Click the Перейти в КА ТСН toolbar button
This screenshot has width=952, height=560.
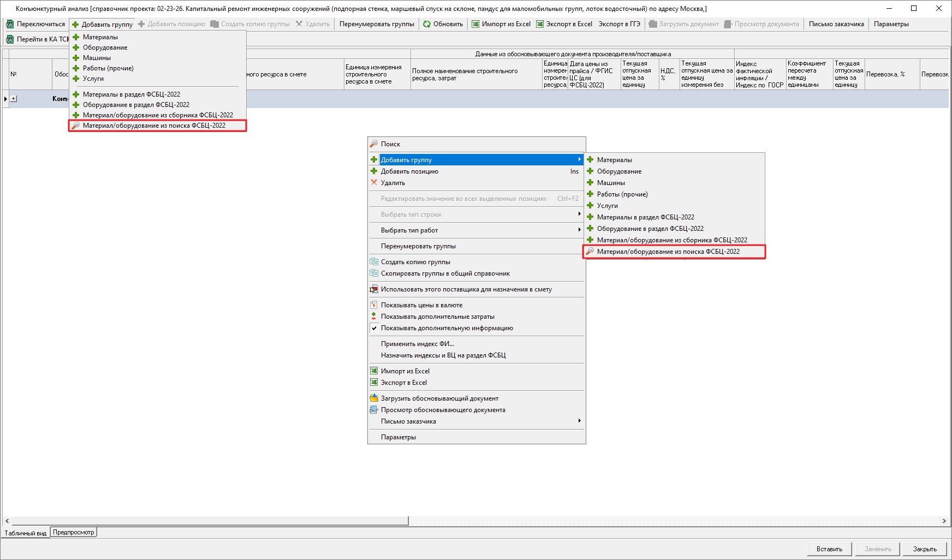pyautogui.click(x=37, y=39)
